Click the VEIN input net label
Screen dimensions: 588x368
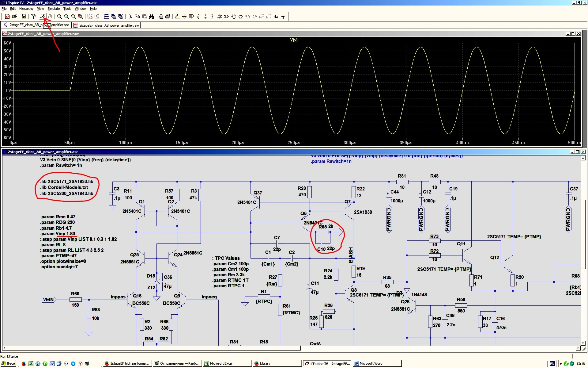[48, 300]
